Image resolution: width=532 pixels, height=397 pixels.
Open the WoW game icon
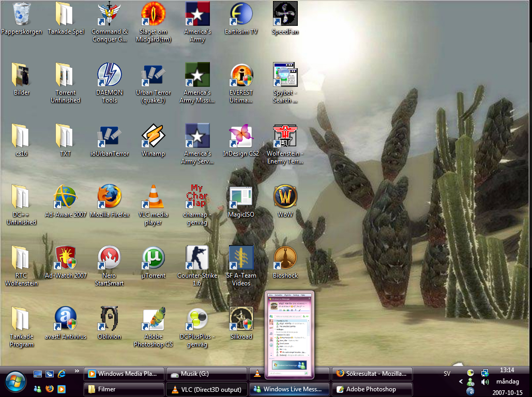pos(285,197)
